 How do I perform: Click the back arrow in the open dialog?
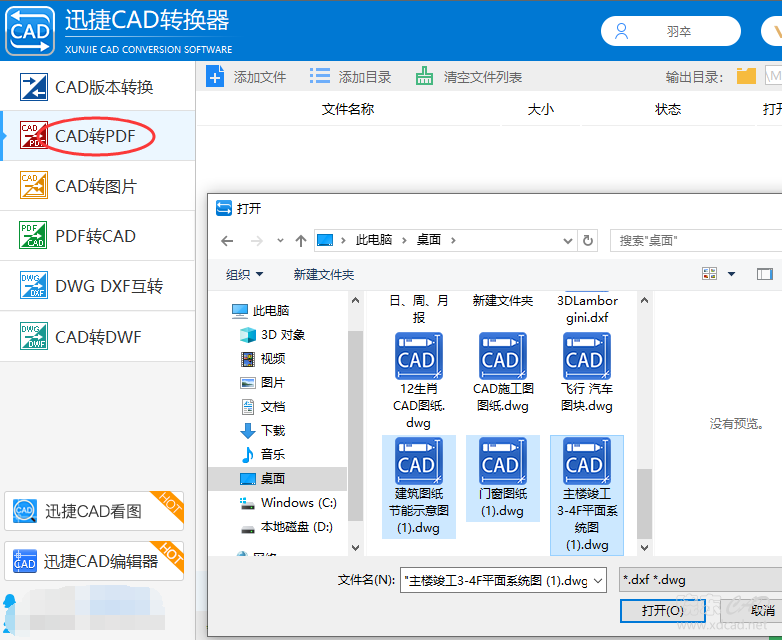tap(228, 241)
